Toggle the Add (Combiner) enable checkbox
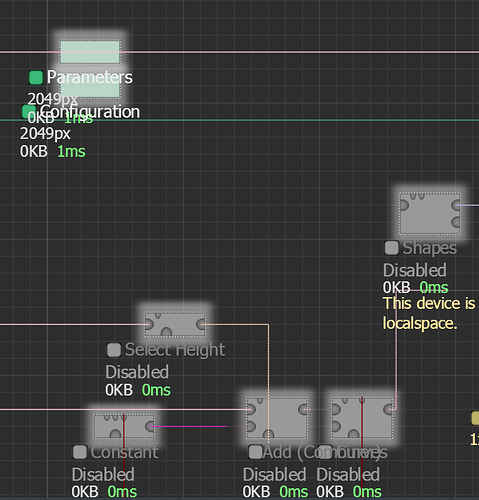Viewport: 479px width, 500px height. point(255,452)
